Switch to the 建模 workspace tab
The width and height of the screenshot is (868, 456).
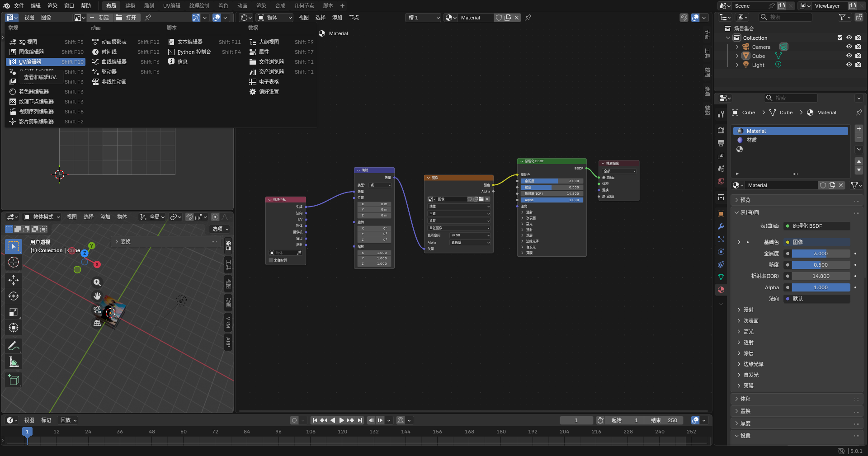pyautogui.click(x=130, y=5)
